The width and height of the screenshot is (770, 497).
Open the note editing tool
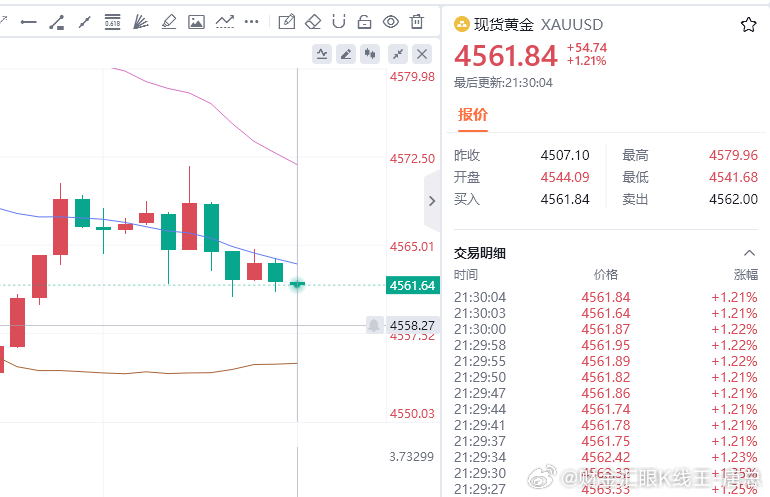287,22
